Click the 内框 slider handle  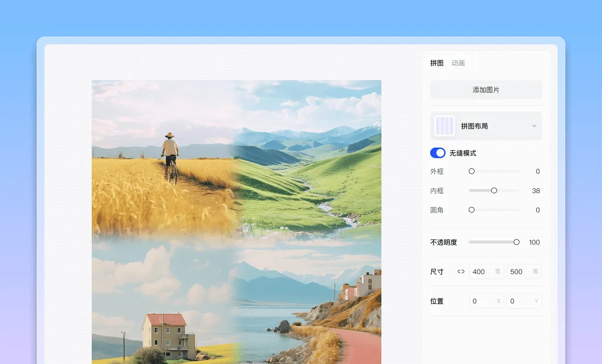click(494, 190)
